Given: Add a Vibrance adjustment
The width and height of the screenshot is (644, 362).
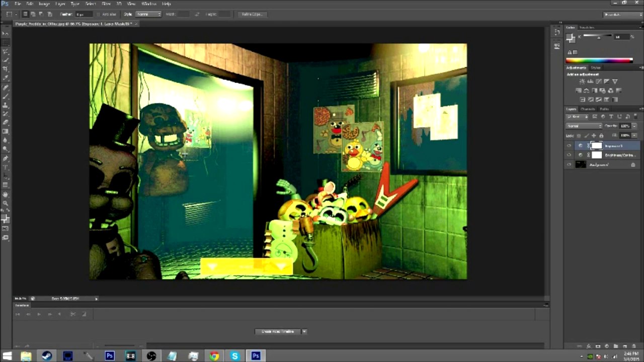Looking at the screenshot, I should tap(614, 81).
